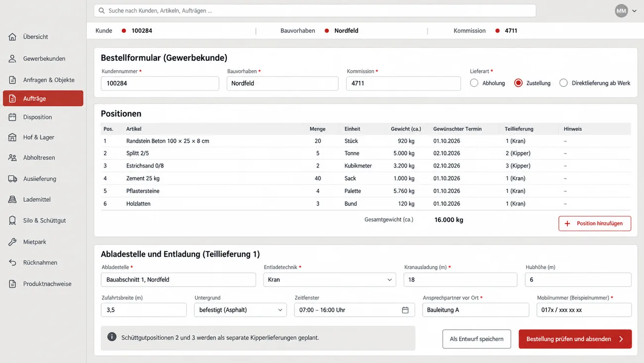Open Übersicht in the sidebar
The width and height of the screenshot is (644, 363).
[x=43, y=37]
